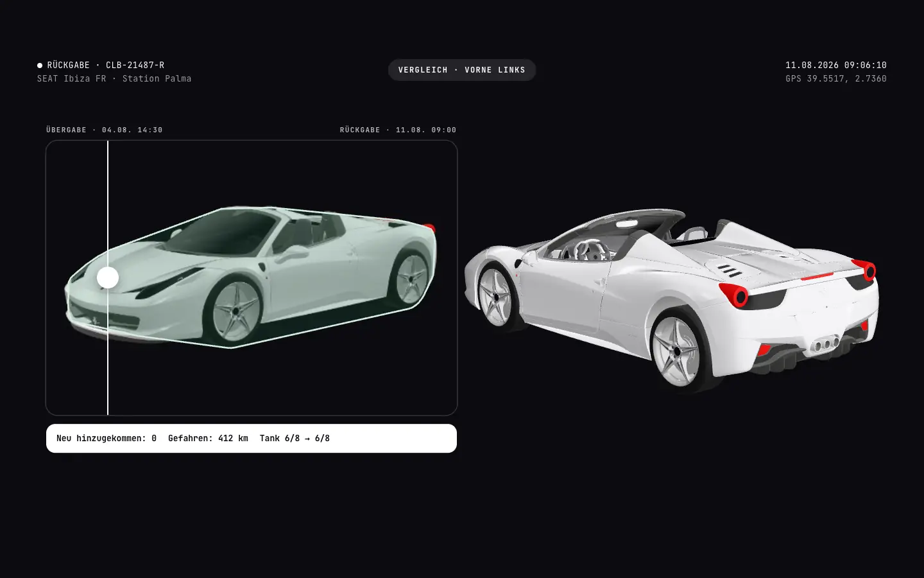Image resolution: width=924 pixels, height=578 pixels.
Task: Select the SEAT Ibiza FR · Station Palma text
Action: pyautogui.click(x=114, y=78)
